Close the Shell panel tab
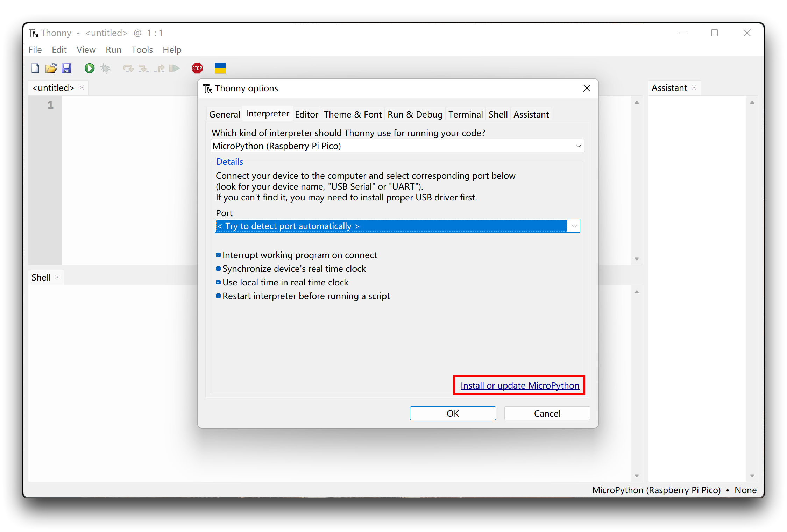The image size is (787, 532). [58, 277]
